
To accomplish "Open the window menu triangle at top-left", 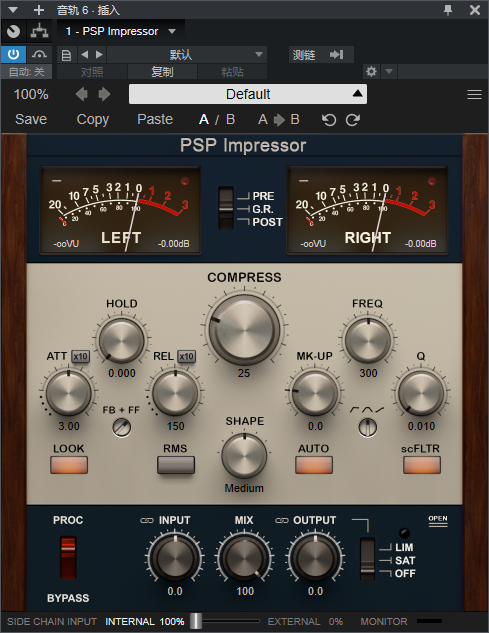I will click(13, 10).
